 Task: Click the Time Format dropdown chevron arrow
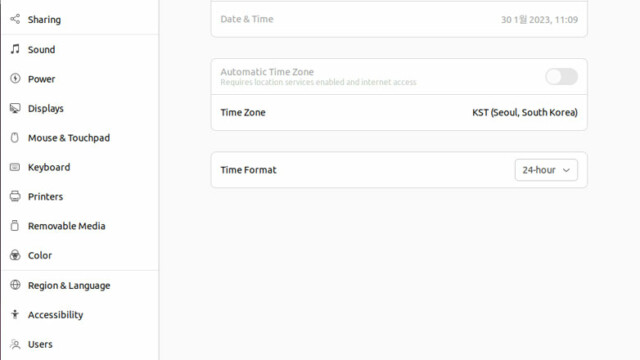coord(566,170)
